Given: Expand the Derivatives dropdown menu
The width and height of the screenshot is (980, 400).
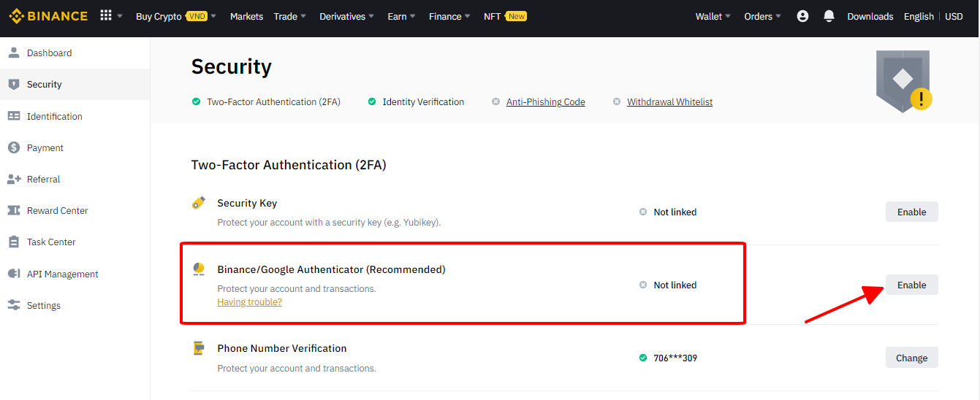Looking at the screenshot, I should (x=347, y=16).
